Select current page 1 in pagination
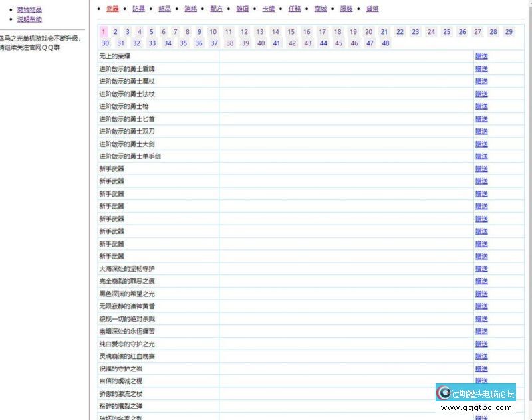The image size is (532, 420). [104, 31]
